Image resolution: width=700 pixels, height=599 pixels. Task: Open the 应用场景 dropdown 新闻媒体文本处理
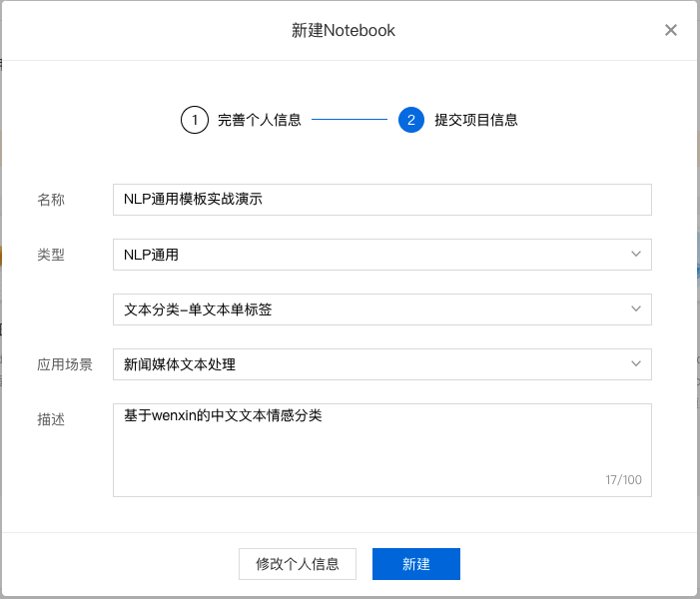pos(382,364)
